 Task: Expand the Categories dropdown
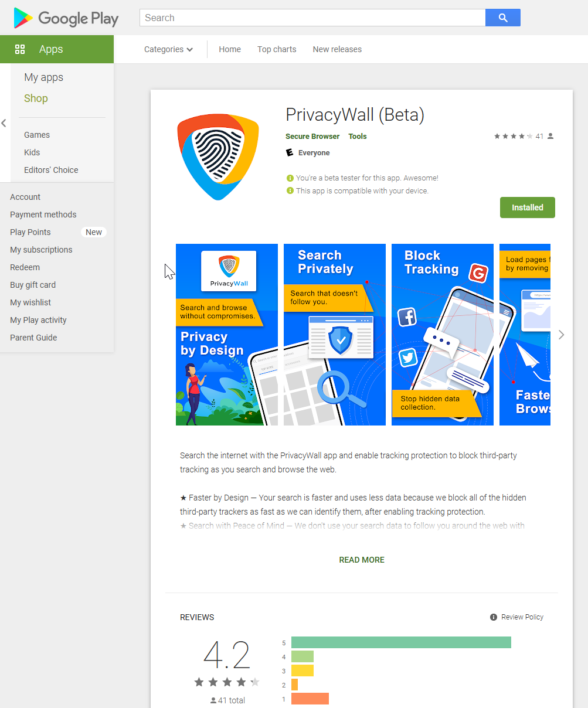pyautogui.click(x=168, y=49)
